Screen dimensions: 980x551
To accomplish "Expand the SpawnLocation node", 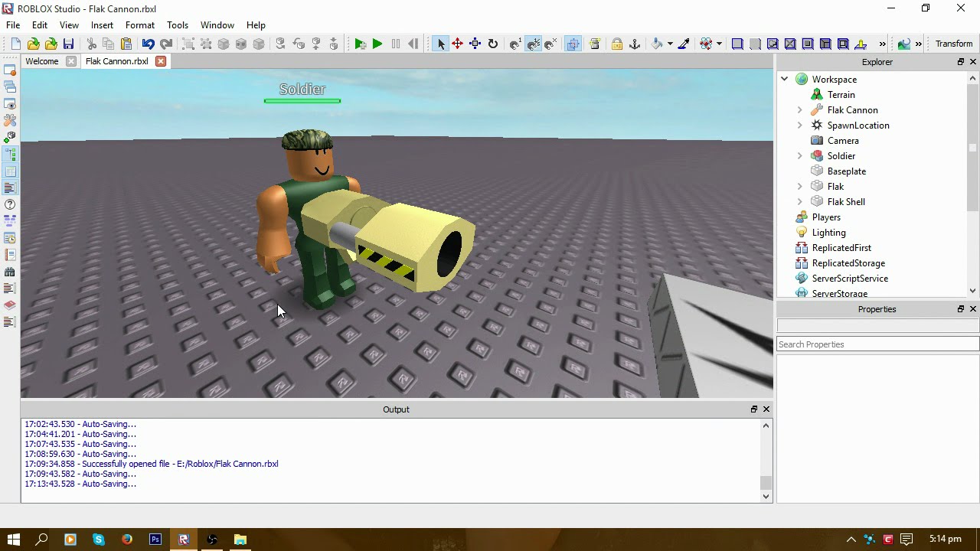I will 800,126.
